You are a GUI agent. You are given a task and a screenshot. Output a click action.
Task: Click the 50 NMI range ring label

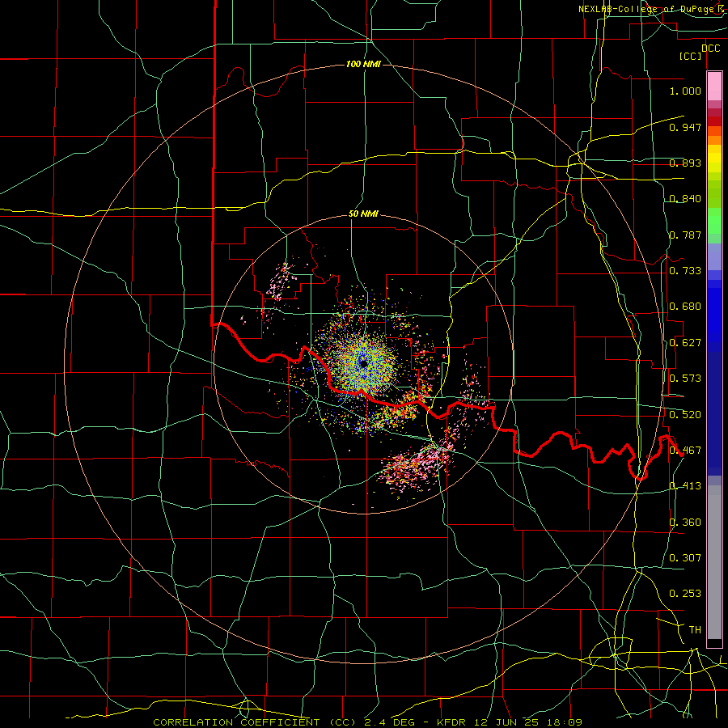click(363, 214)
